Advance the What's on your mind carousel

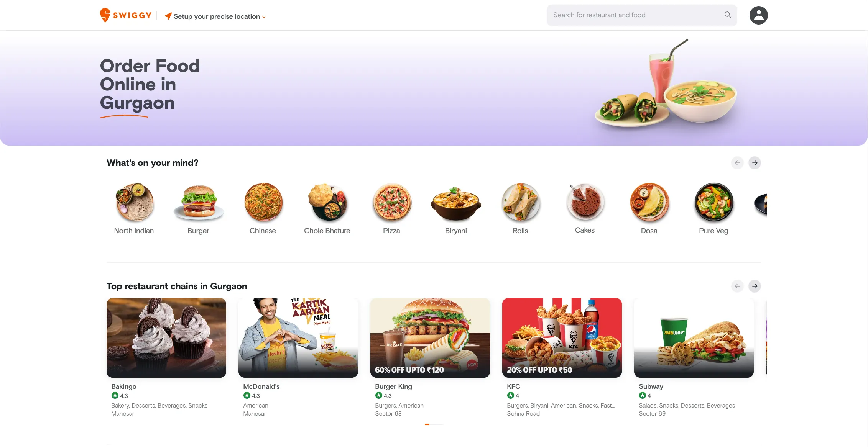pyautogui.click(x=755, y=163)
